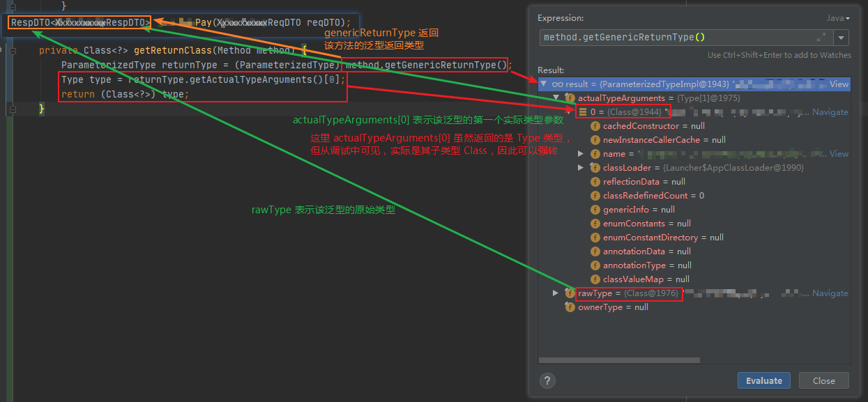Click field icon of classValueMap
This screenshot has width=868, height=402.
coord(595,279)
